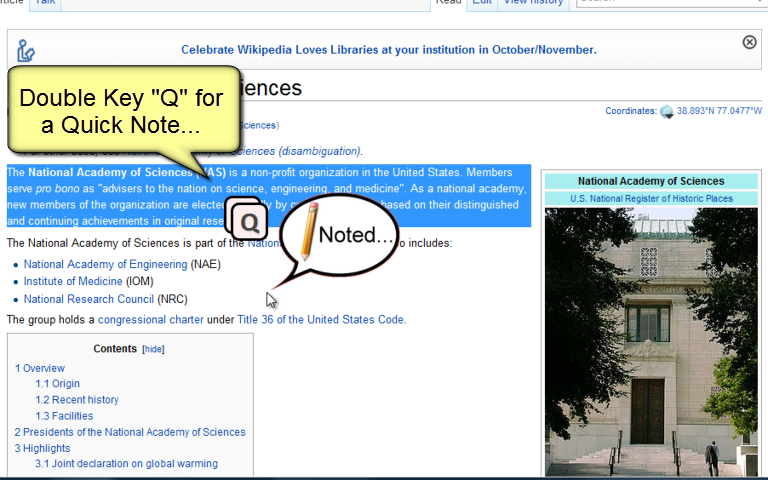Click the infobox title "National Academy of Sciences"
The image size is (768, 480).
point(651,181)
